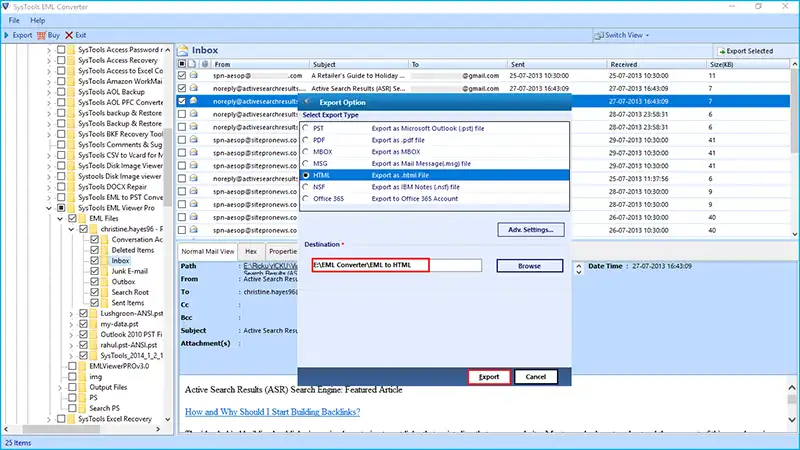Click the Inbox folder icon in header
The width and height of the screenshot is (800, 450).
(x=183, y=51)
